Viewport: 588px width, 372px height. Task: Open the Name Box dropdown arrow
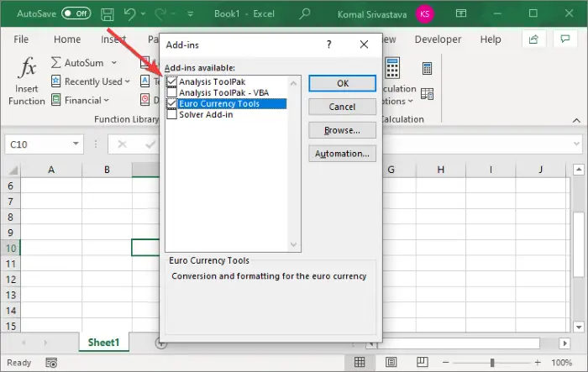point(76,144)
